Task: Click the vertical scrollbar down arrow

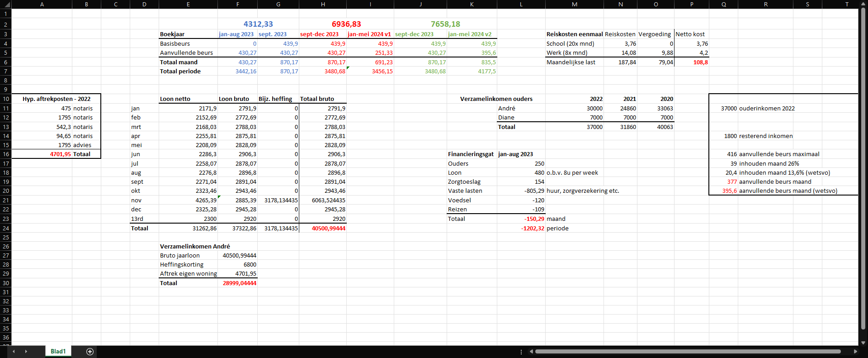Action: pyautogui.click(x=863, y=343)
